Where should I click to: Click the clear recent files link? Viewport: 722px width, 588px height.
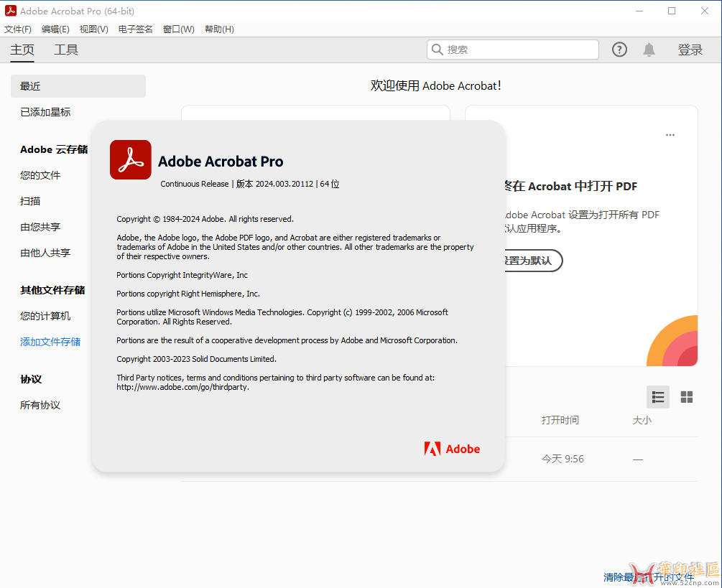649,577
